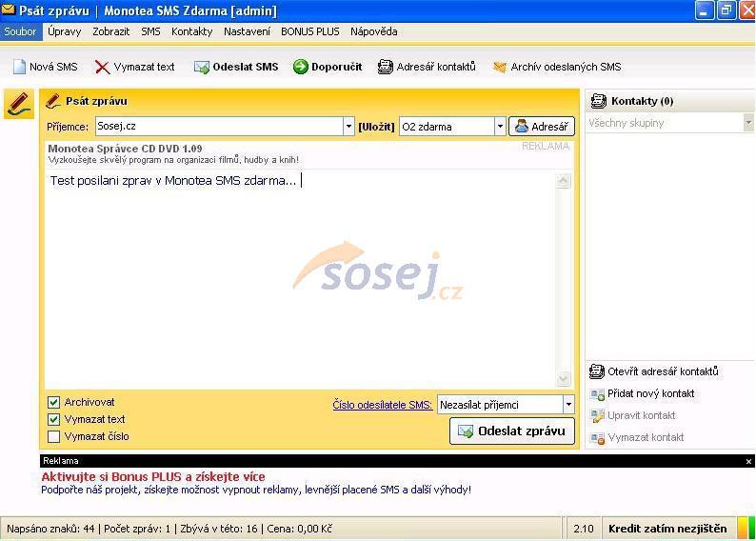The width and height of the screenshot is (756, 541).
Task: Expand the Příjemce recipient dropdown arrow
Action: coord(348,127)
